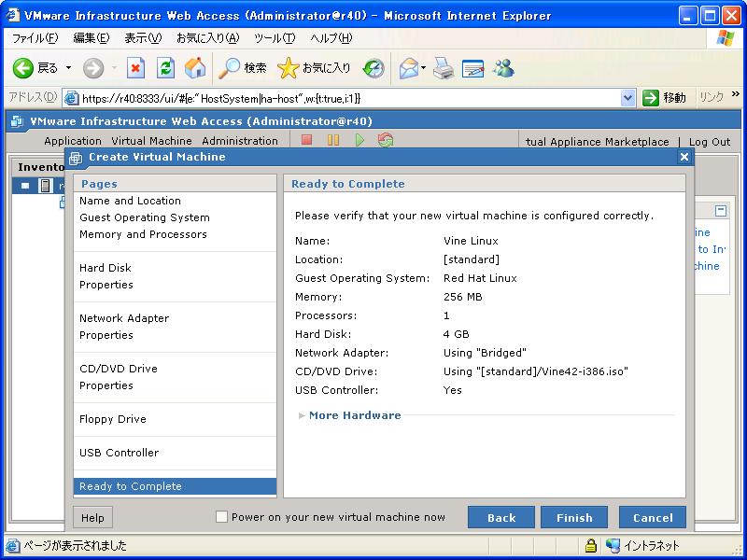Open the Mail icon dropdown arrow

423,68
